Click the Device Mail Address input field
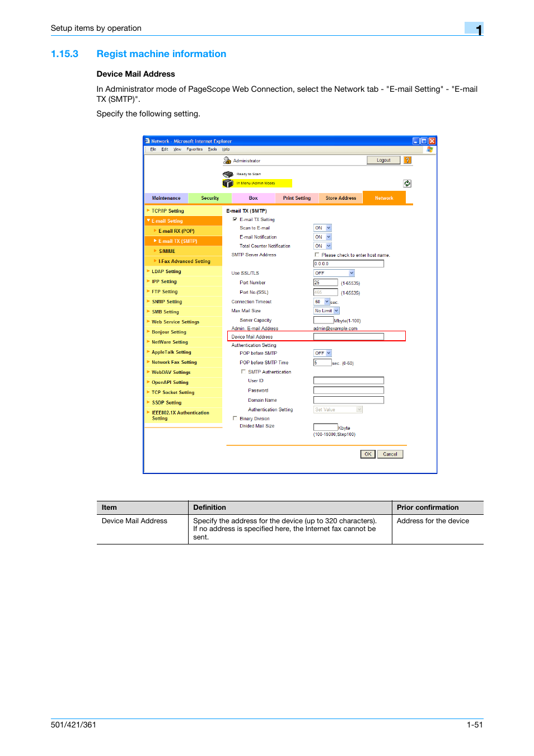The height and width of the screenshot is (756, 534). click(x=349, y=337)
